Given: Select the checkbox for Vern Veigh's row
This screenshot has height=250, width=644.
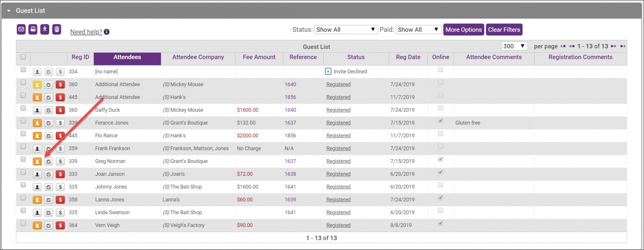Looking at the screenshot, I should 23,223.
